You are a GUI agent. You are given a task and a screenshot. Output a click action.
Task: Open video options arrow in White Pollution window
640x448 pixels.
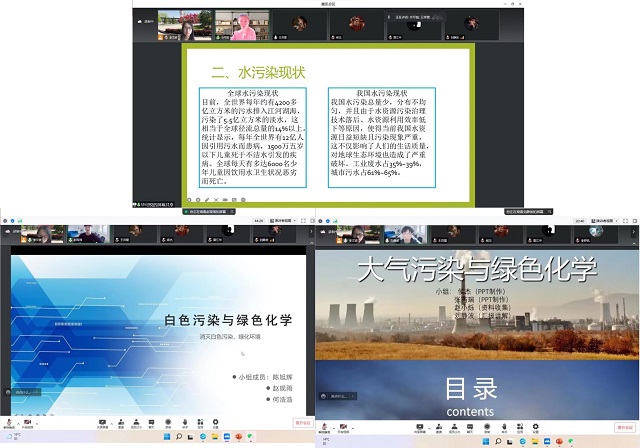click(37, 424)
